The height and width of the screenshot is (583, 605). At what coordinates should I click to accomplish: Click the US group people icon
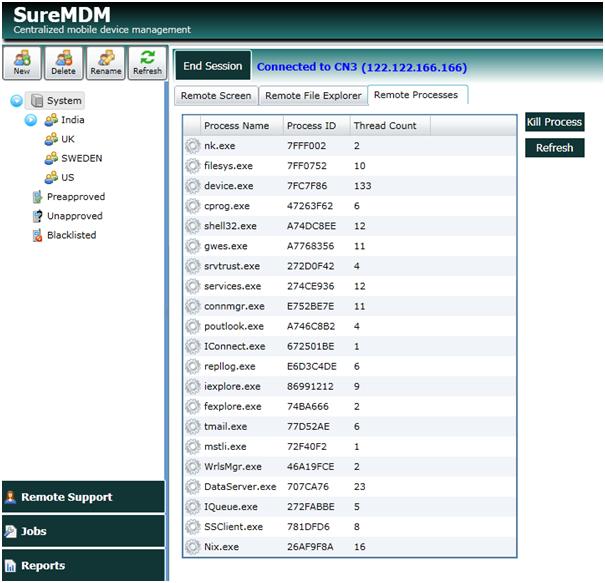[51, 177]
